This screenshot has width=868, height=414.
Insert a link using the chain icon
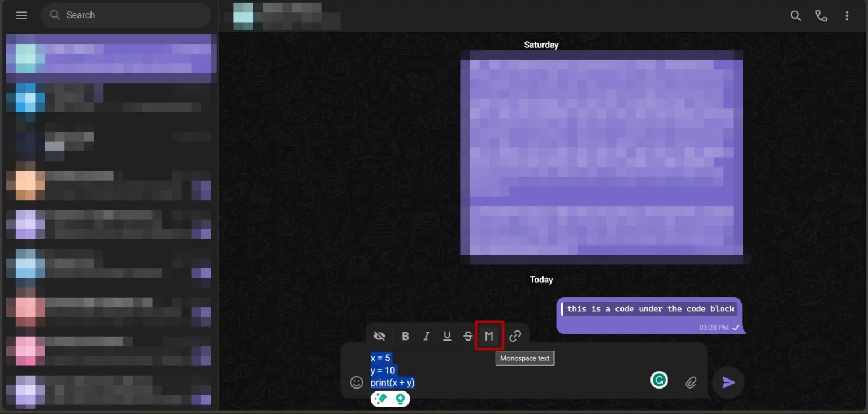pyautogui.click(x=514, y=335)
